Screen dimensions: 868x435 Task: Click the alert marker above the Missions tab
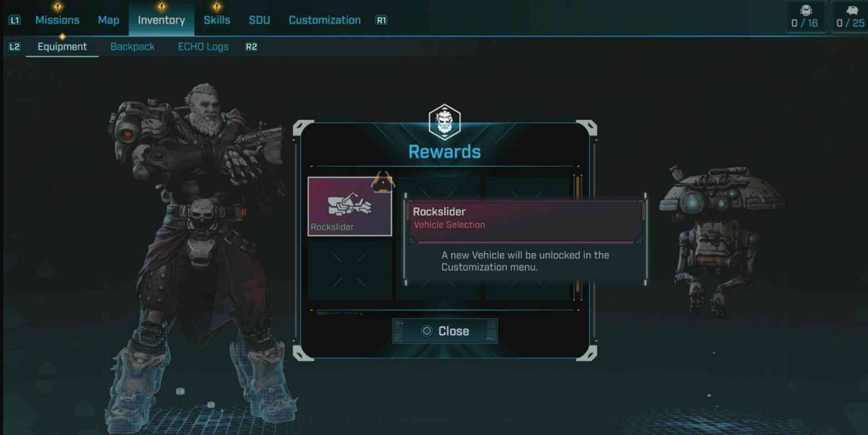click(57, 7)
